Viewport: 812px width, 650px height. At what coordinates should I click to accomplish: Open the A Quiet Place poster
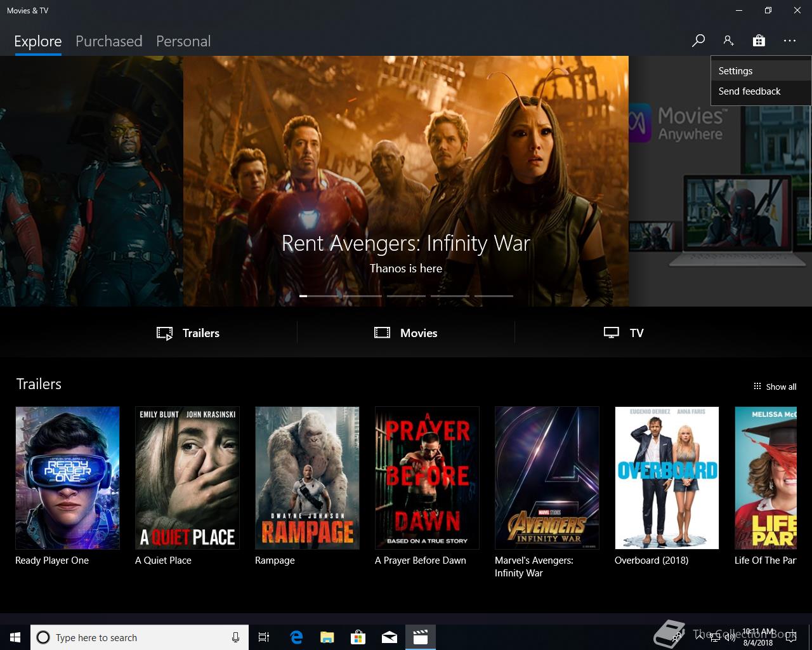pos(187,478)
